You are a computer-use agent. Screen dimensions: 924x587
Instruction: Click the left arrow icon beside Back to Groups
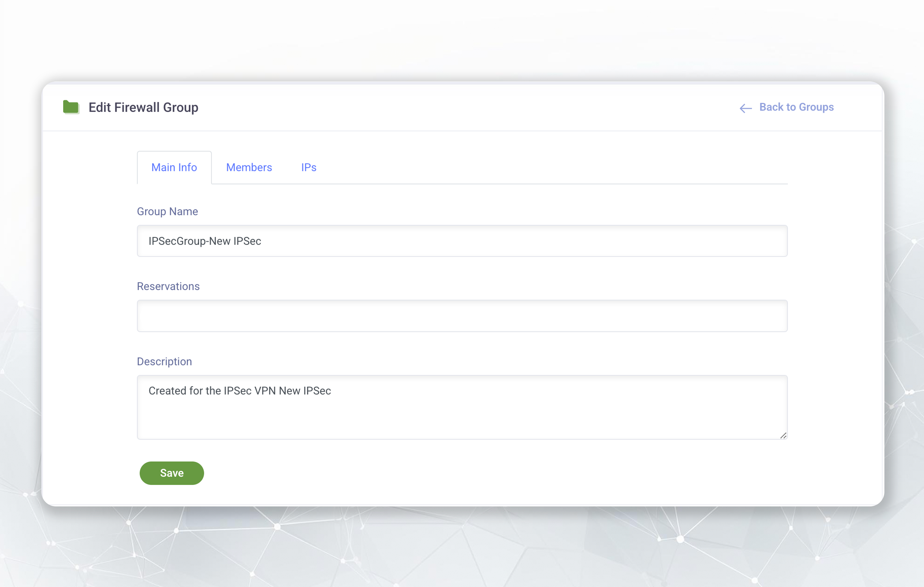pos(745,108)
